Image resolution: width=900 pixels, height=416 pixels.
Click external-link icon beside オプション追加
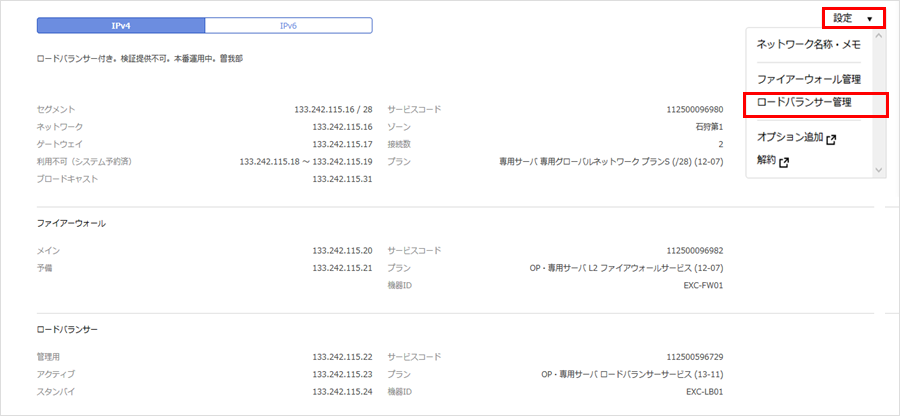[831, 139]
